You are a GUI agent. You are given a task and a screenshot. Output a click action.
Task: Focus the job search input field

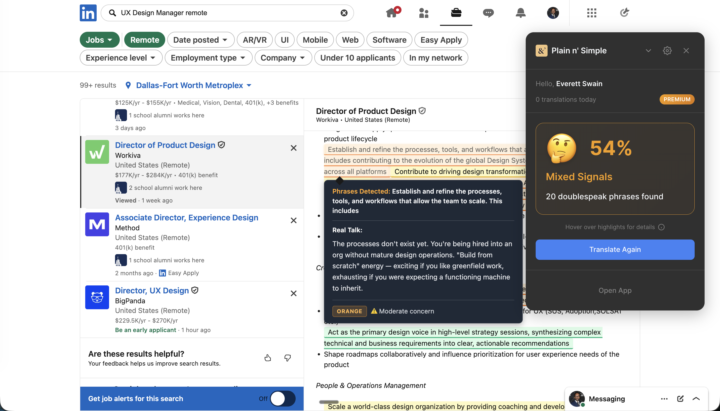[x=227, y=13]
